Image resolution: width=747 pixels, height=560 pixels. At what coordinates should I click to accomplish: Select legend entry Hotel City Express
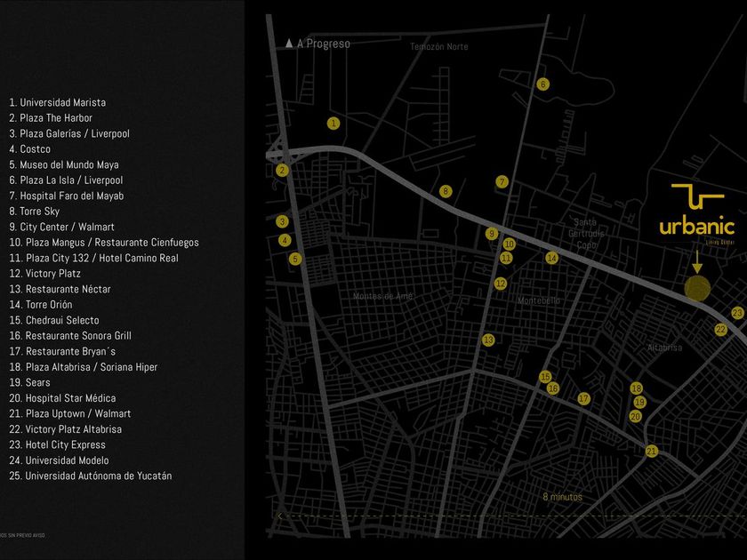coord(57,444)
